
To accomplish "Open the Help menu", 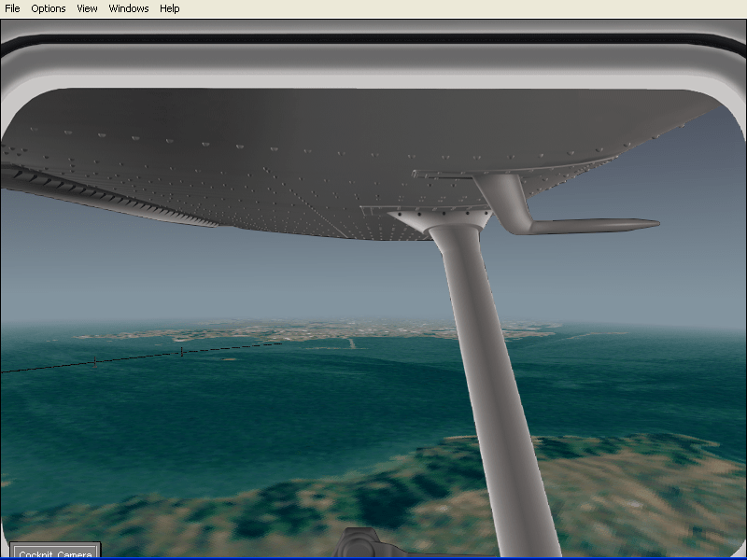I will click(170, 8).
